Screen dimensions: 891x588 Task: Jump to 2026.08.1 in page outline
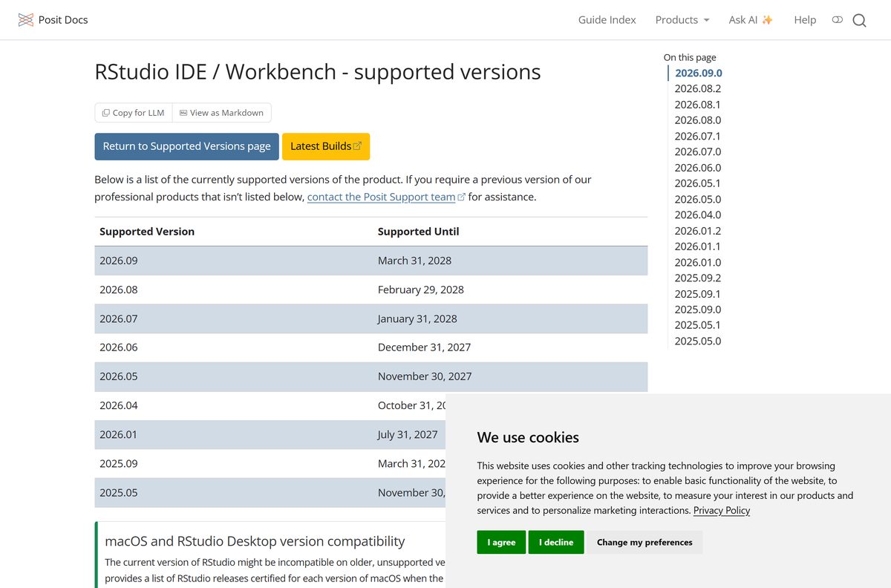coord(697,105)
